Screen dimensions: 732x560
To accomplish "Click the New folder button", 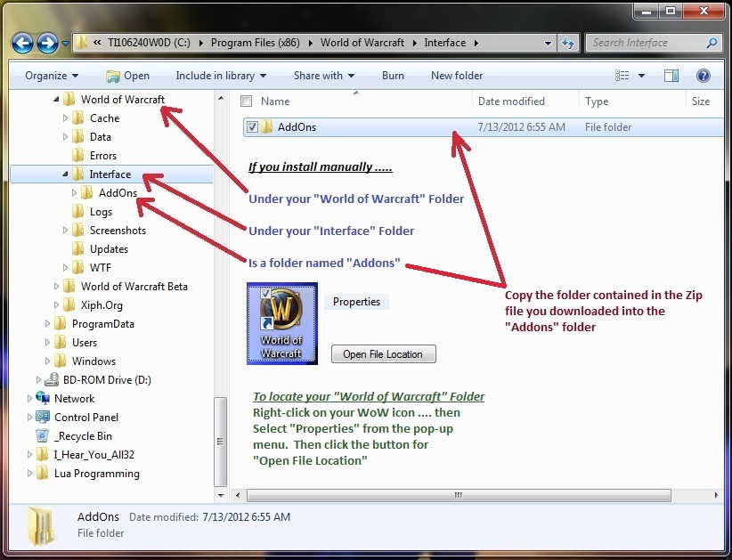I will pyautogui.click(x=457, y=76).
